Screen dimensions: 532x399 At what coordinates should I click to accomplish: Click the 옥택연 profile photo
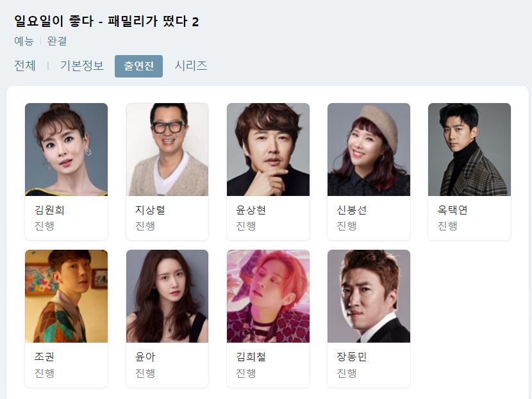(x=469, y=149)
